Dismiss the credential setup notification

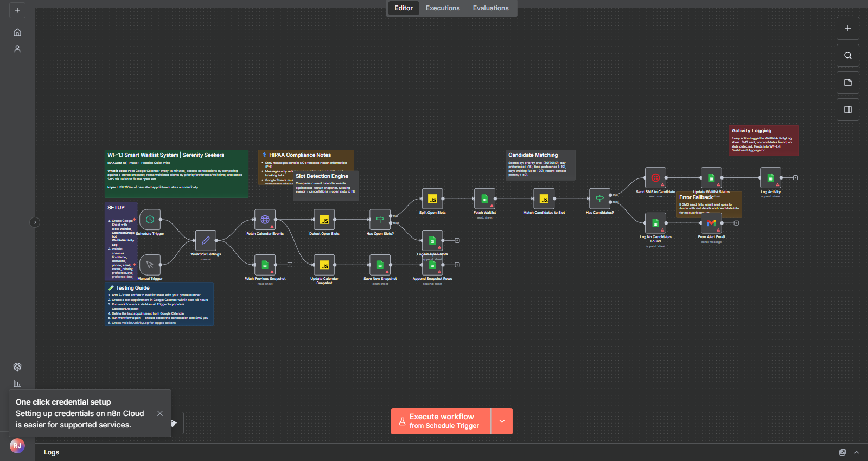[x=160, y=413]
